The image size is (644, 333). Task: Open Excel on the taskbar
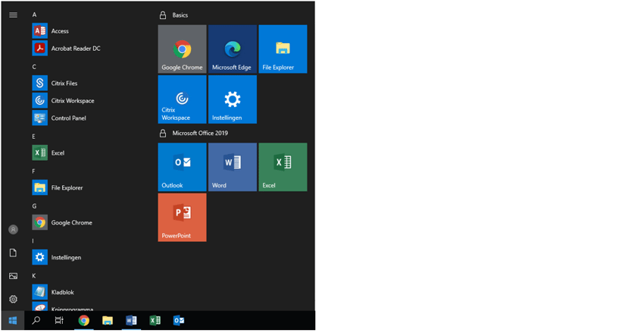pos(155,320)
